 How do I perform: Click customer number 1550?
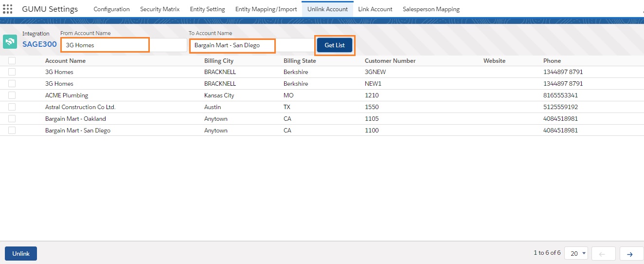(x=372, y=107)
